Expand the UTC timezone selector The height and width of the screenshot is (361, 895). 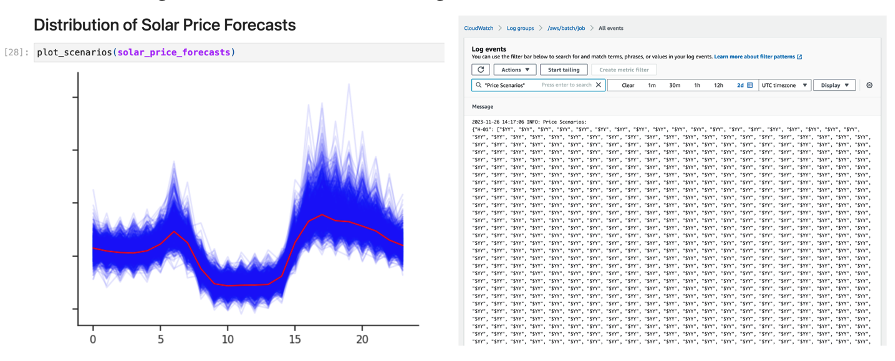coord(784,85)
